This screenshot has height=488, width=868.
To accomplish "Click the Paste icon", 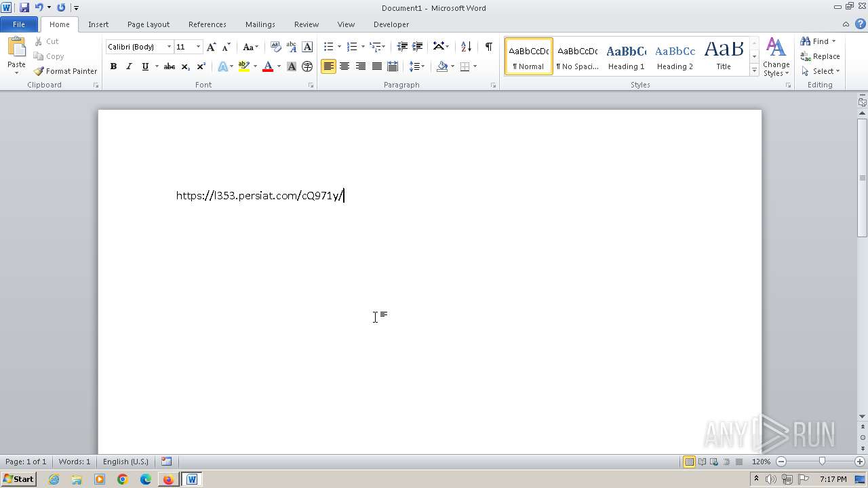I will click(x=16, y=49).
